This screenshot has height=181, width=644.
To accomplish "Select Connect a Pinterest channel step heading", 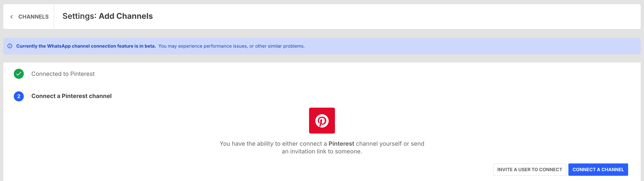I will tap(71, 96).
